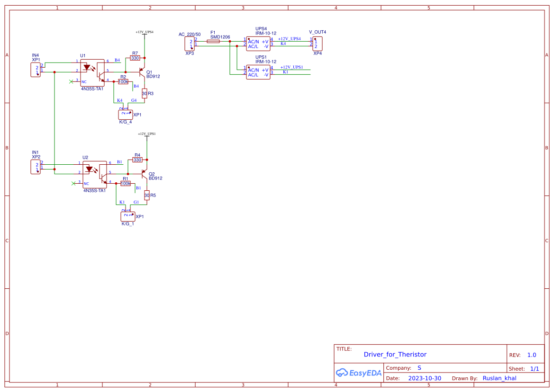Click fuse F1 SMD1206 symbol
The image size is (554, 392).
(214, 41)
